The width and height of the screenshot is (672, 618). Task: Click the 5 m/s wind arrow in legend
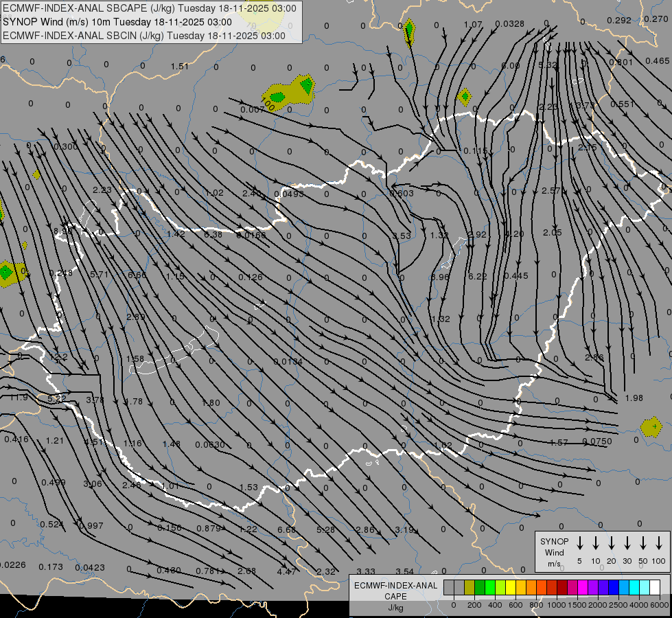[x=580, y=543]
